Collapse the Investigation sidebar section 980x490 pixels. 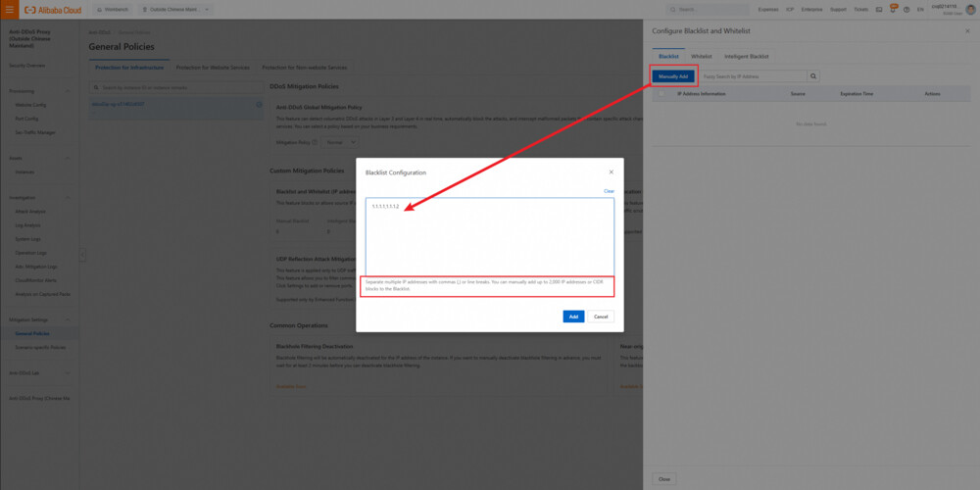68,198
